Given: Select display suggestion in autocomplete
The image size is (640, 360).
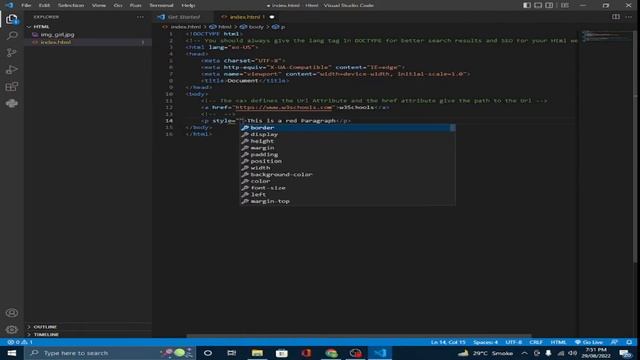Looking at the screenshot, I should click(x=347, y=134).
